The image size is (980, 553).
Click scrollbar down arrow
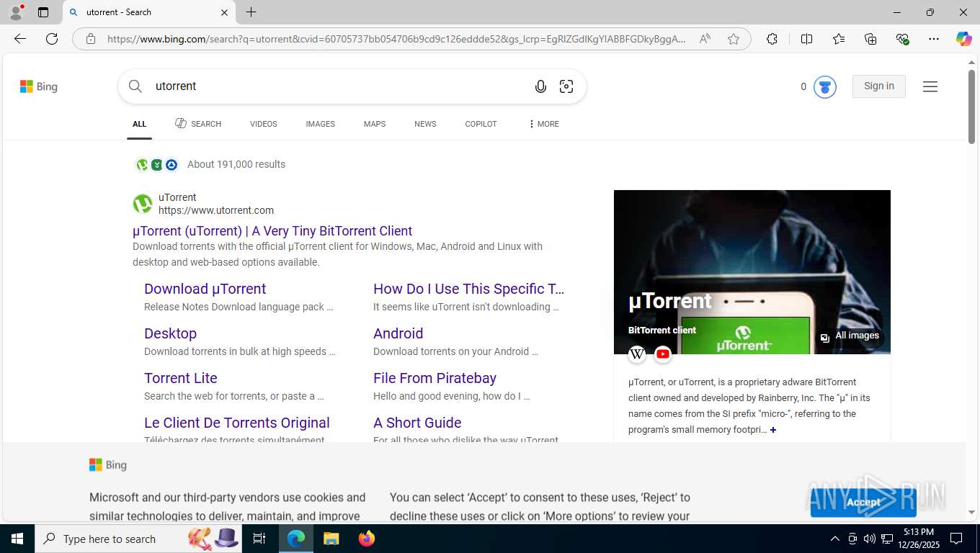click(971, 513)
